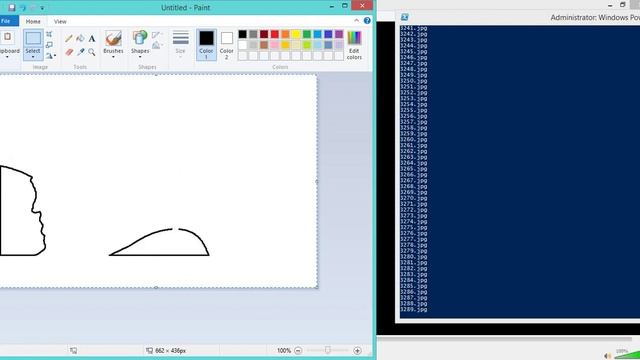Click the Brushes tool icon
The width and height of the screenshot is (640, 360).
click(113, 38)
